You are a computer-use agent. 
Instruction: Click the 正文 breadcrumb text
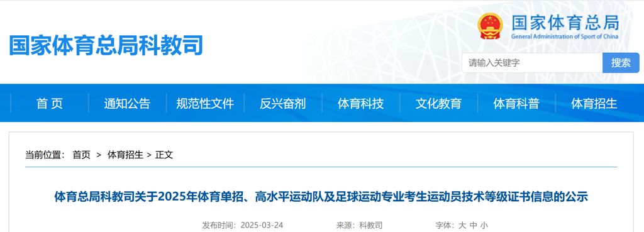click(164, 155)
